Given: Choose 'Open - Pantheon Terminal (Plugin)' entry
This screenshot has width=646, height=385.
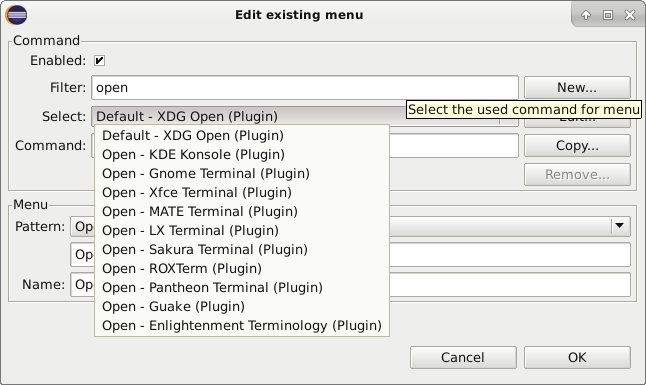Looking at the screenshot, I should 242,287.
